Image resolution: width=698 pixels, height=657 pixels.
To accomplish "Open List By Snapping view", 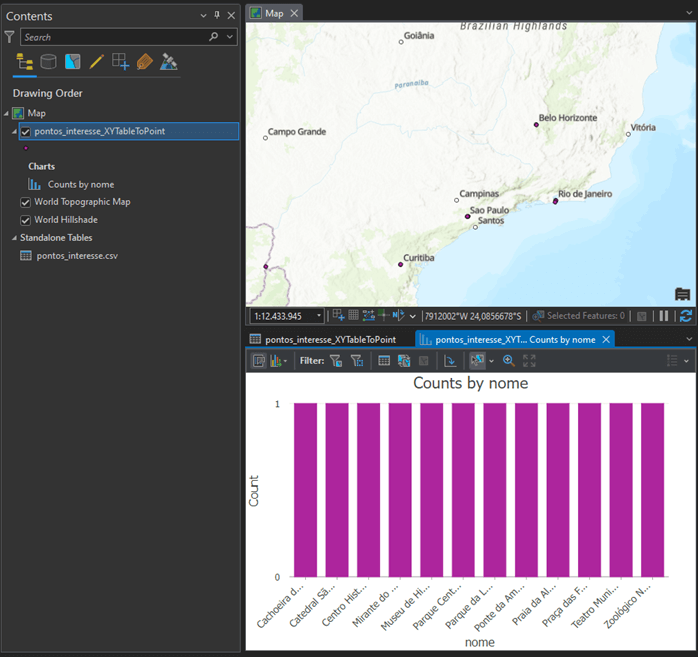I will coord(120,62).
